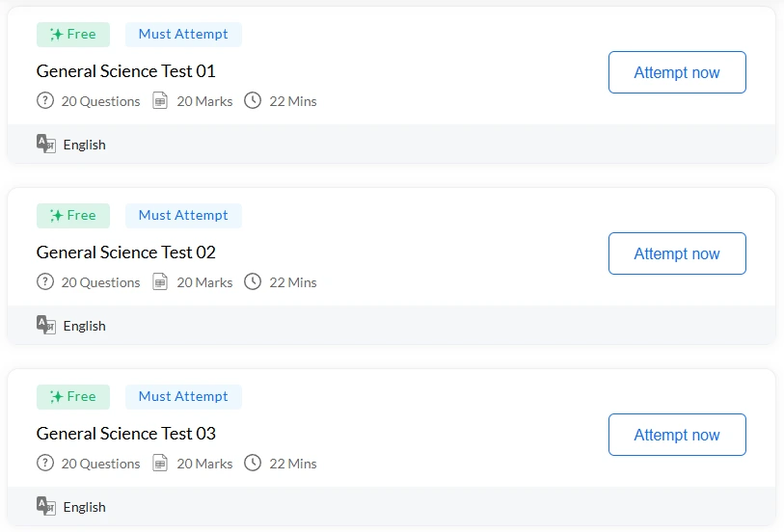Select the Must Attempt tag on Test 02
Viewport: 784px width, 532px height.
[x=183, y=216]
